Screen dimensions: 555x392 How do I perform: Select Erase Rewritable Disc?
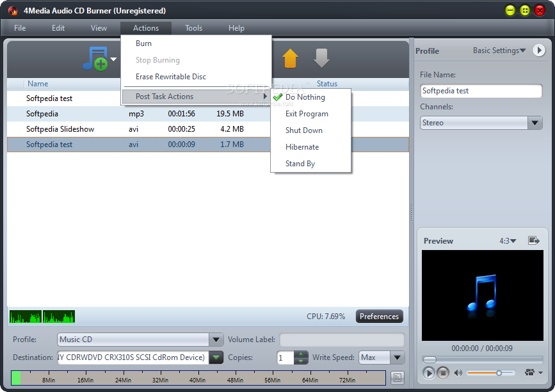(x=197, y=77)
